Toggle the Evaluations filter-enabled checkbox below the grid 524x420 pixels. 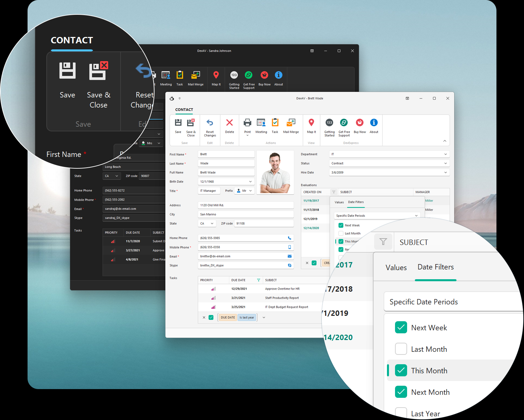[x=314, y=263]
